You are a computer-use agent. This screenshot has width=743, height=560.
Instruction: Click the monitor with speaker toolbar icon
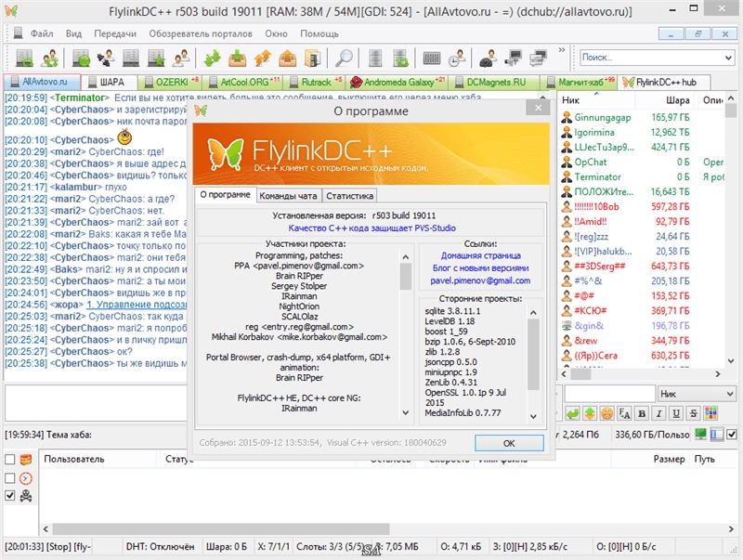pyautogui.click(x=514, y=59)
